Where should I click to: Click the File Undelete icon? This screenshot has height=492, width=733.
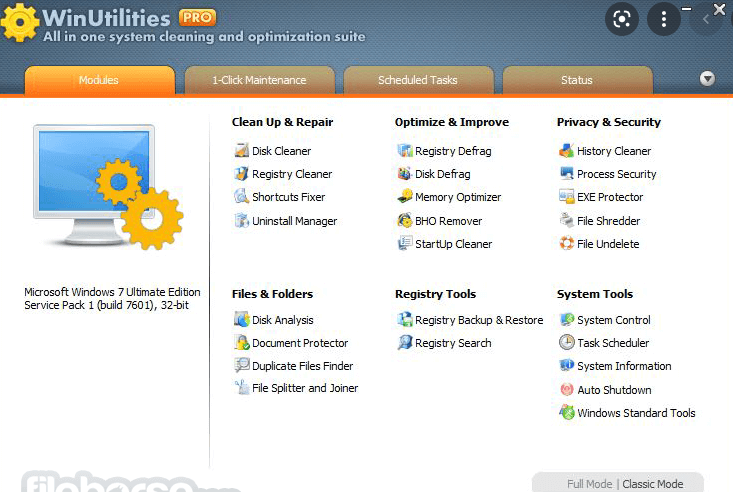[x=567, y=243]
